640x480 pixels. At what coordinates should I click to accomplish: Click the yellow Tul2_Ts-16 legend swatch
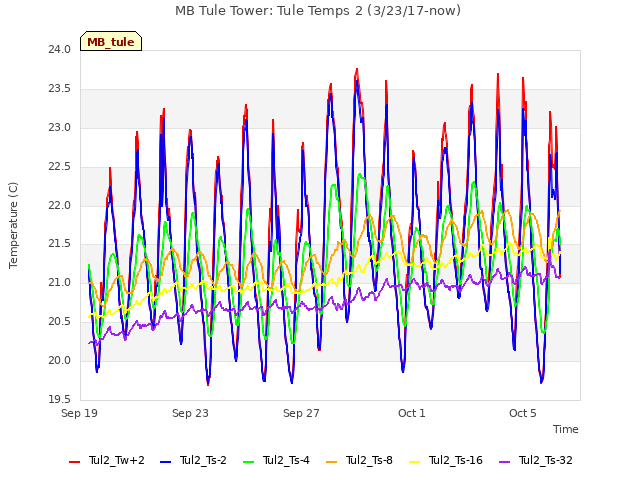tap(415, 462)
